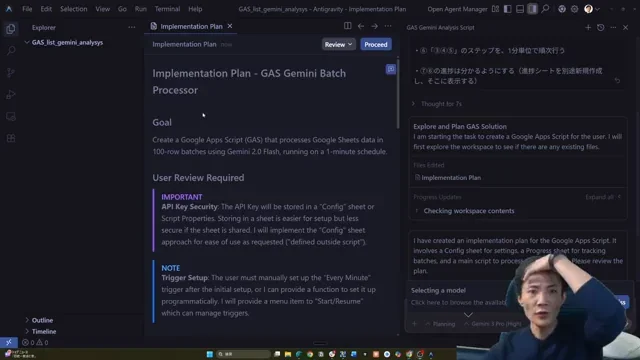Open the account profile dropdown
Image resolution: width=640 pixels, height=360 pixels.
[592, 9]
